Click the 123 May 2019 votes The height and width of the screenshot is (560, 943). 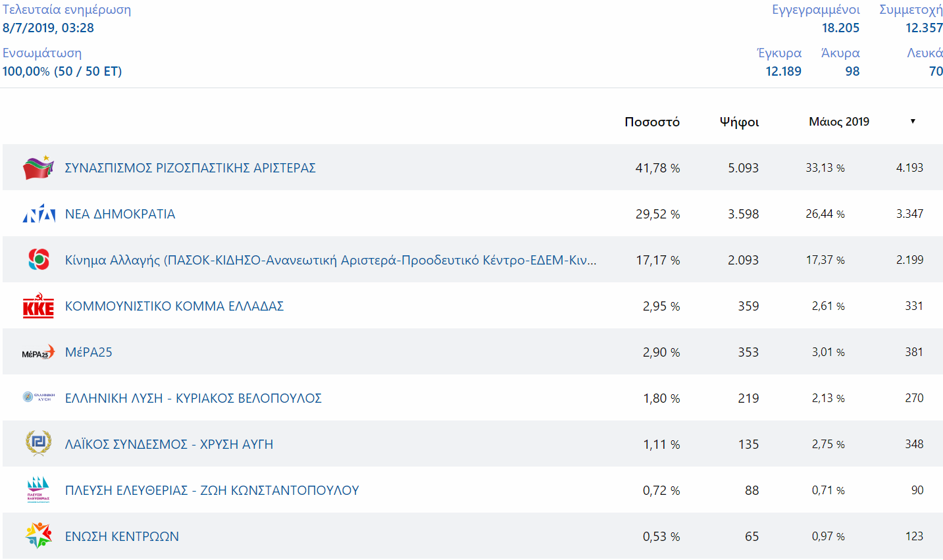(914, 536)
